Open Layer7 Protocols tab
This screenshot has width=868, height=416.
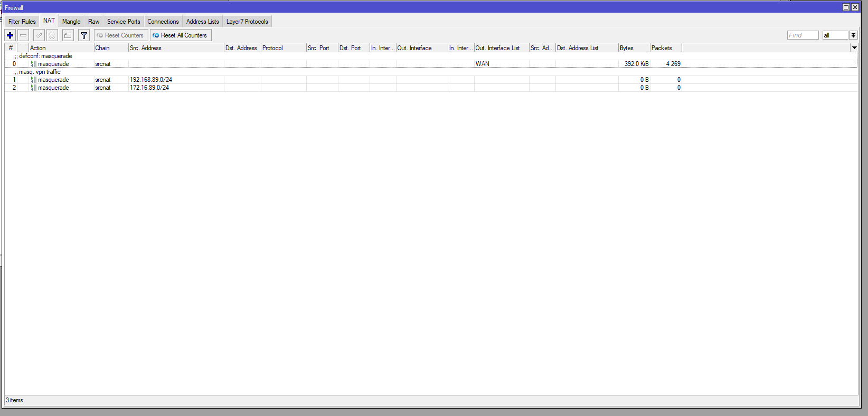[247, 22]
